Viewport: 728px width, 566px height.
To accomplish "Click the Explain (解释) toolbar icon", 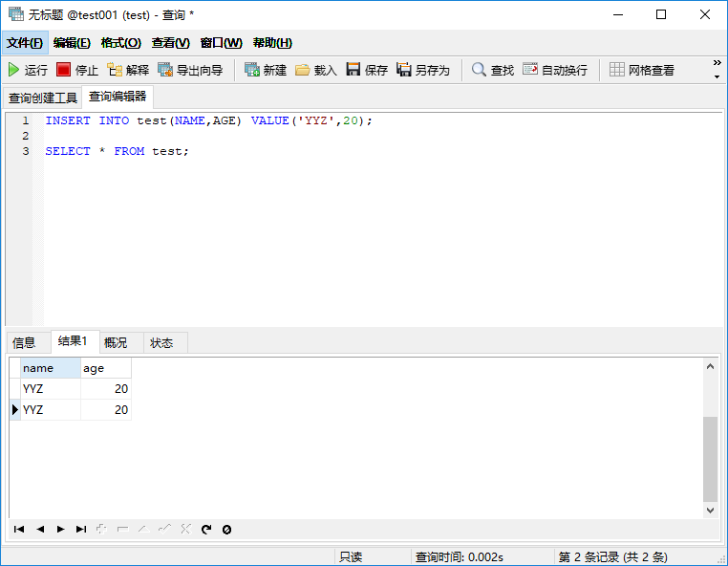I will [x=128, y=70].
